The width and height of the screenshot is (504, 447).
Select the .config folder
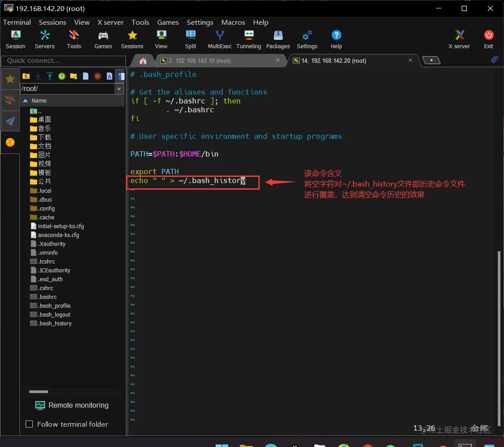tap(42, 208)
